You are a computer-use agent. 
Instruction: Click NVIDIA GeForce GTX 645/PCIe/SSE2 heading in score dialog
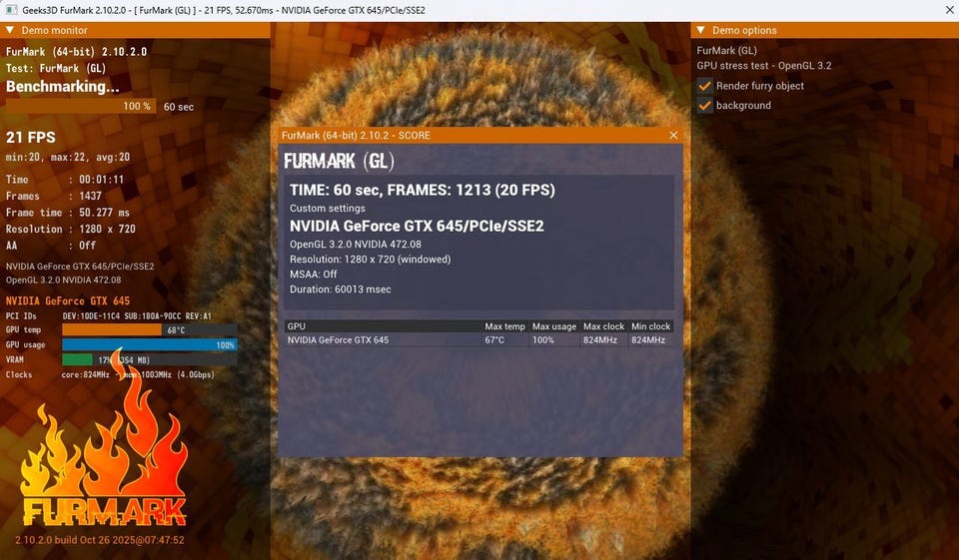[x=417, y=227]
